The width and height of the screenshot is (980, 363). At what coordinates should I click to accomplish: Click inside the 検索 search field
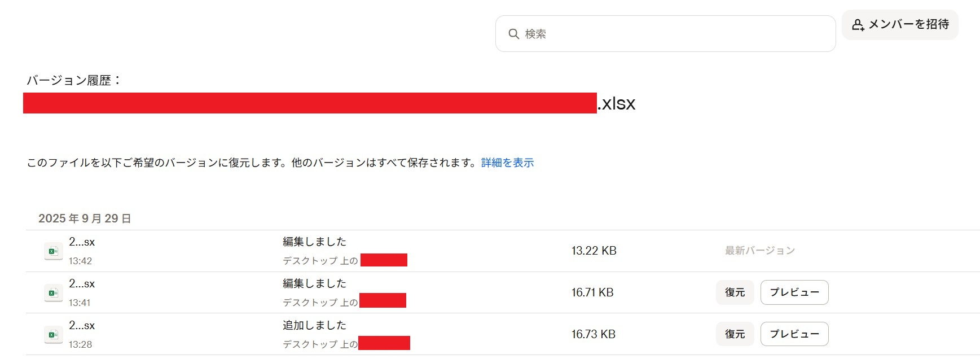pyautogui.click(x=666, y=34)
